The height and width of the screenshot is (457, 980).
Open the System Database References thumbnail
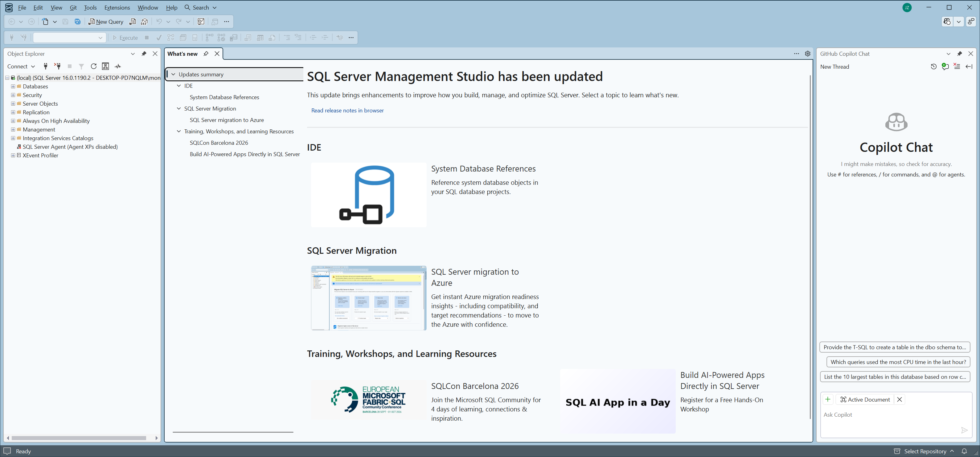pos(369,195)
